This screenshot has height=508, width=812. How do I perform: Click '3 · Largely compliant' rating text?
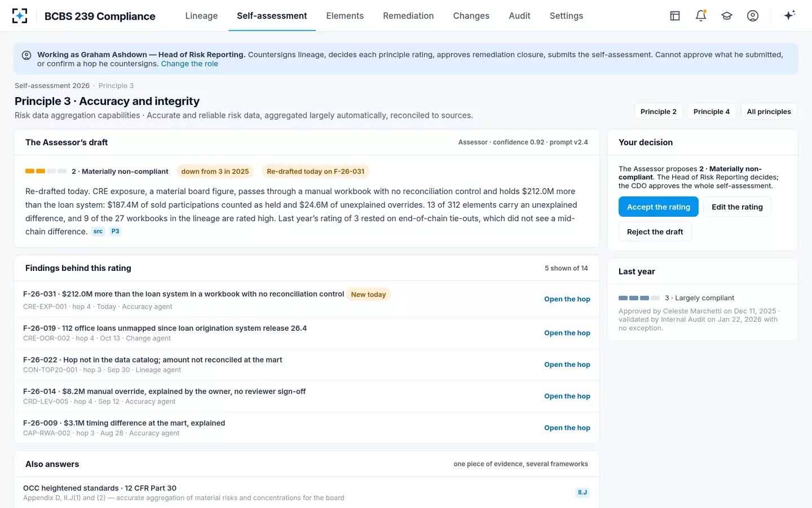699,298
